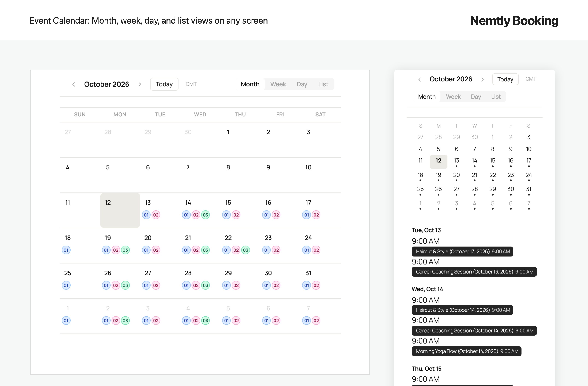
Task: Select day 20 in small calendar
Action: point(456,175)
